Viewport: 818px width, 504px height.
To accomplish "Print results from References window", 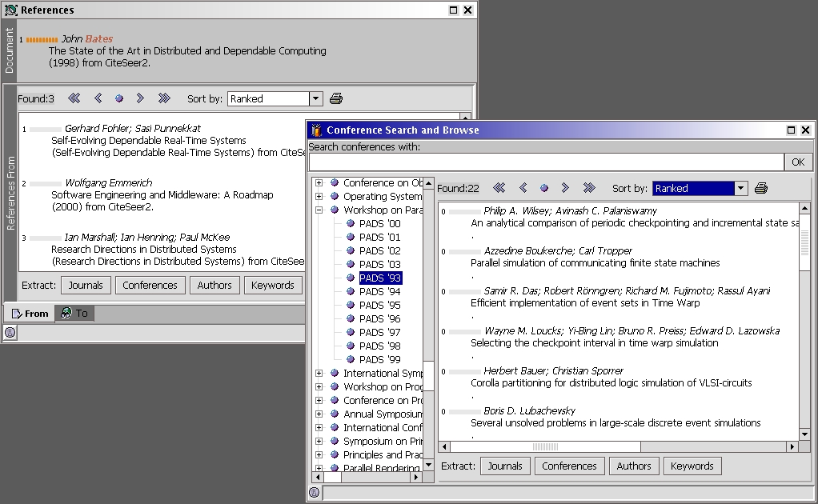I will pyautogui.click(x=336, y=98).
